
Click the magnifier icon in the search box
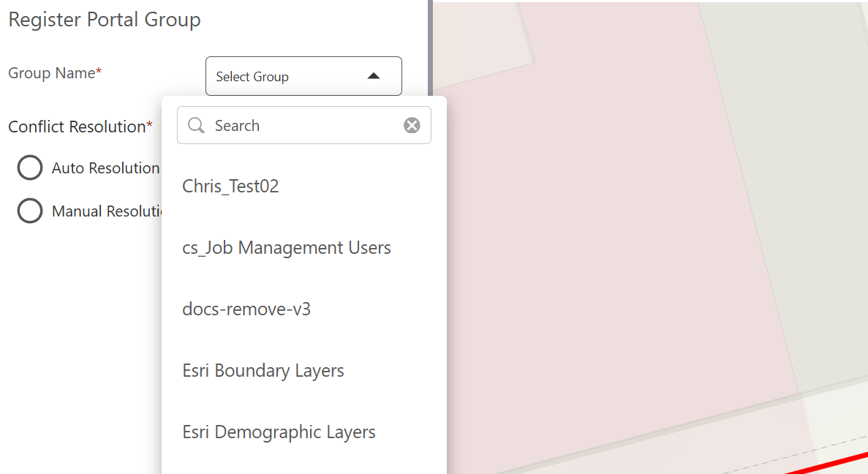click(196, 126)
